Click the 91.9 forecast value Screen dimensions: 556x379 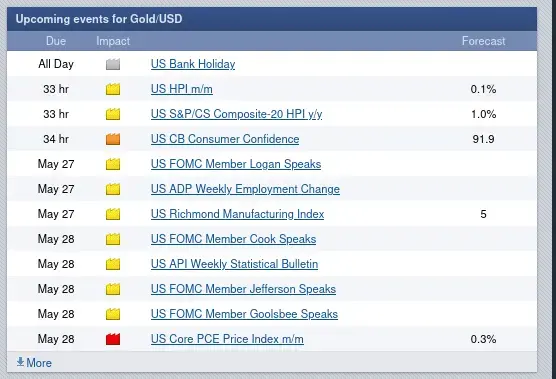[483, 139]
